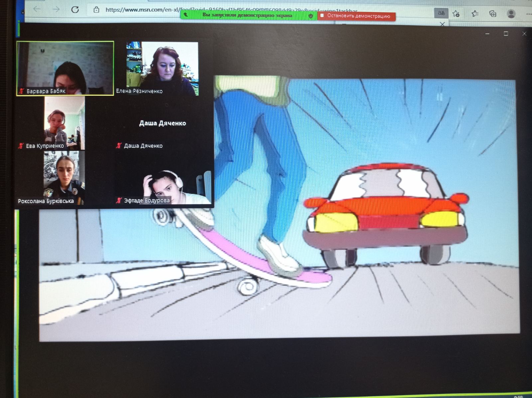Select Варвара Бабяк's video tile
The height and width of the screenshot is (398, 532).
click(65, 68)
